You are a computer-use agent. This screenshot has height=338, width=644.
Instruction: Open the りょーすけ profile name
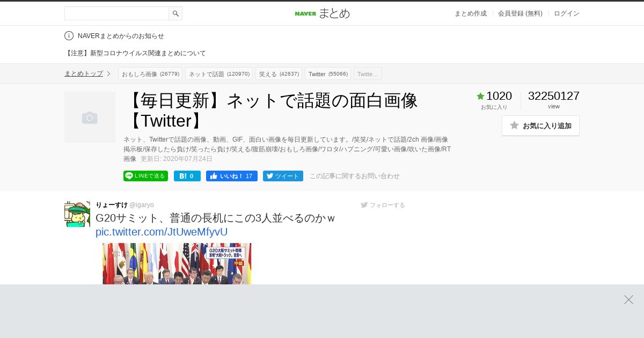112,205
